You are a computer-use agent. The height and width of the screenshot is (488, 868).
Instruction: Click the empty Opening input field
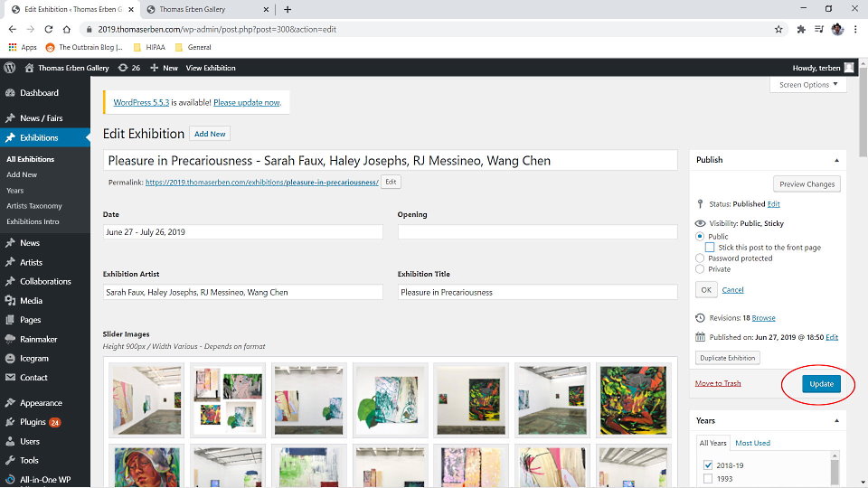tap(537, 232)
